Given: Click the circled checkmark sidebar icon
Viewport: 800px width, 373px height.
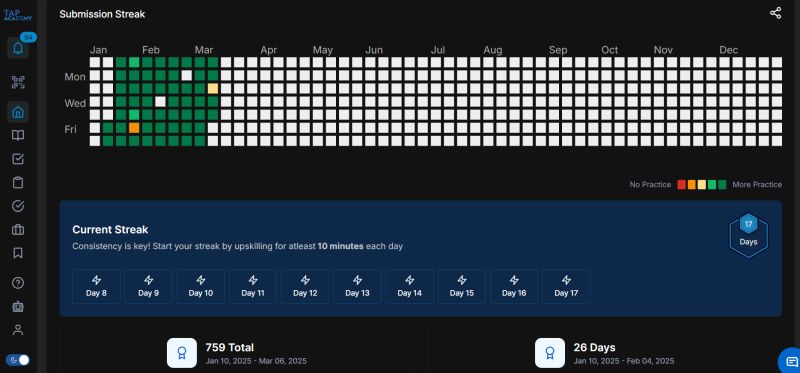Looking at the screenshot, I should (18, 206).
